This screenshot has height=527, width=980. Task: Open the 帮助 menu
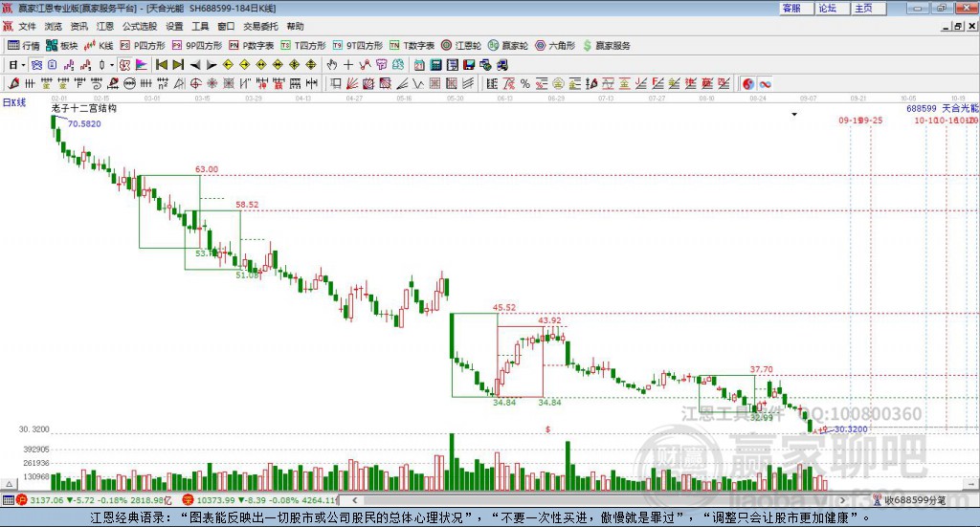click(x=295, y=26)
